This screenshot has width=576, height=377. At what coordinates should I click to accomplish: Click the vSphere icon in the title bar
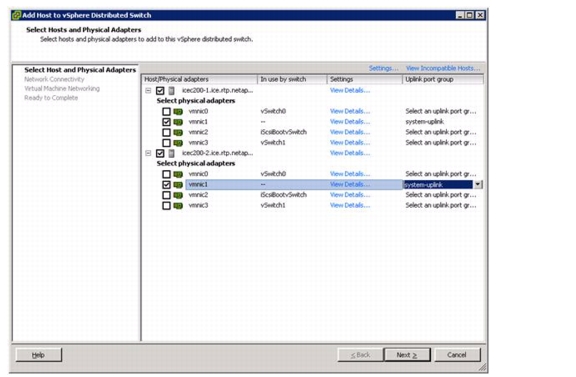[x=17, y=15]
